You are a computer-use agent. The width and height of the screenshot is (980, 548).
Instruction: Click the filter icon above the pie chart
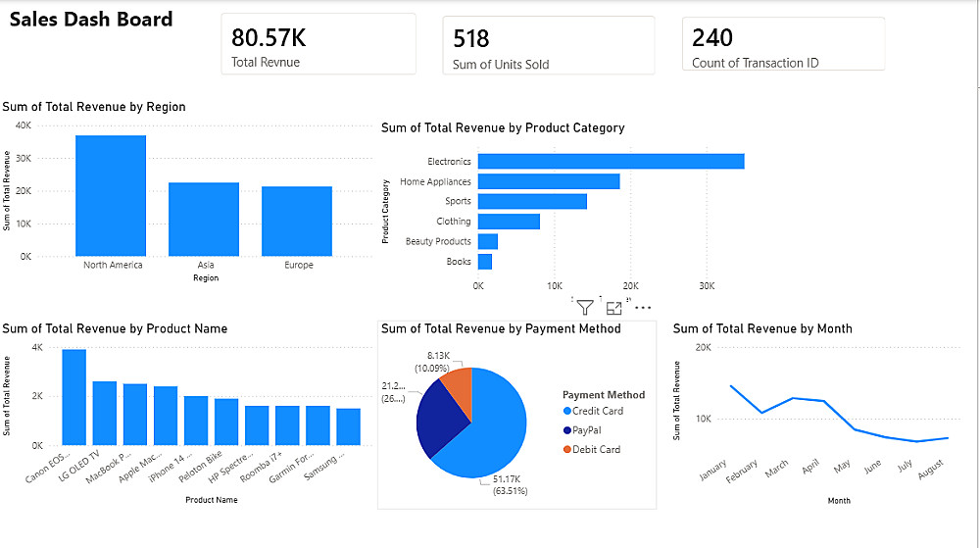coord(585,308)
